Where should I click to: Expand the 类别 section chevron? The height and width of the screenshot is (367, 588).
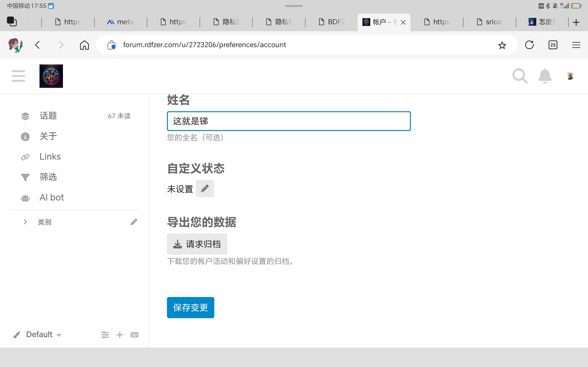point(25,222)
